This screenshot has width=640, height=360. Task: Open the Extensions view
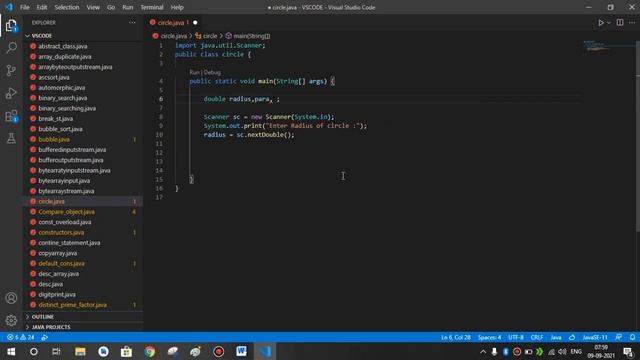pos(11,116)
